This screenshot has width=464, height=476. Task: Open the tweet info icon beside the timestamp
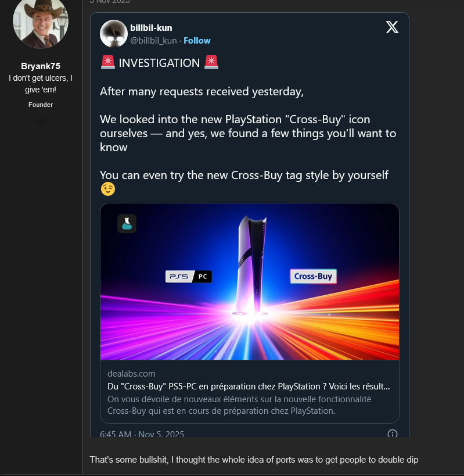pyautogui.click(x=392, y=434)
